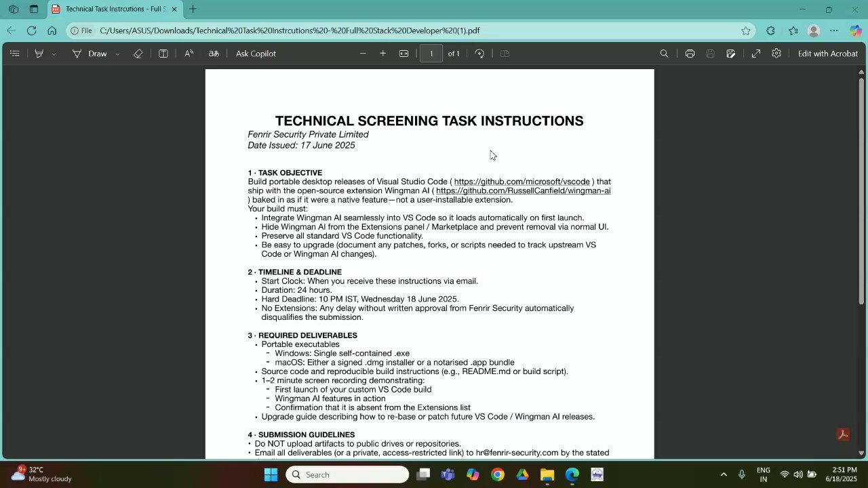Close the Technical Task Instructions tab
Image resolution: width=868 pixels, height=488 pixels.
pyautogui.click(x=174, y=9)
